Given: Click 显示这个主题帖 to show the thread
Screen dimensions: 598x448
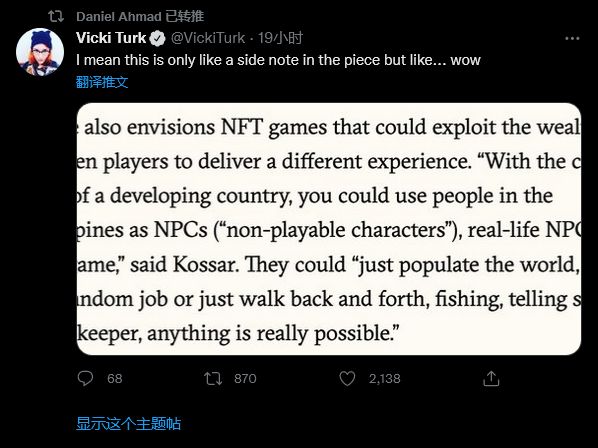Looking at the screenshot, I should 129,424.
